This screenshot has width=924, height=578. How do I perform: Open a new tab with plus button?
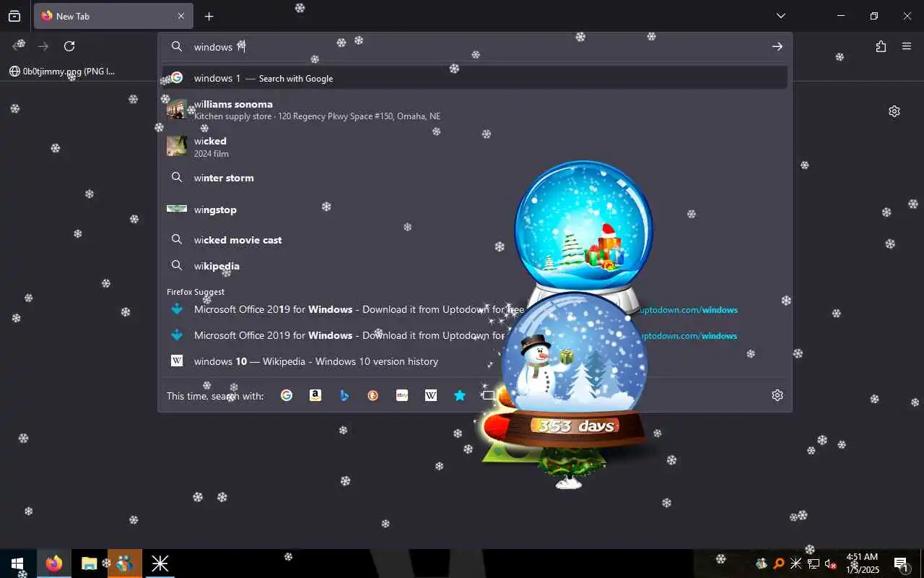209,16
